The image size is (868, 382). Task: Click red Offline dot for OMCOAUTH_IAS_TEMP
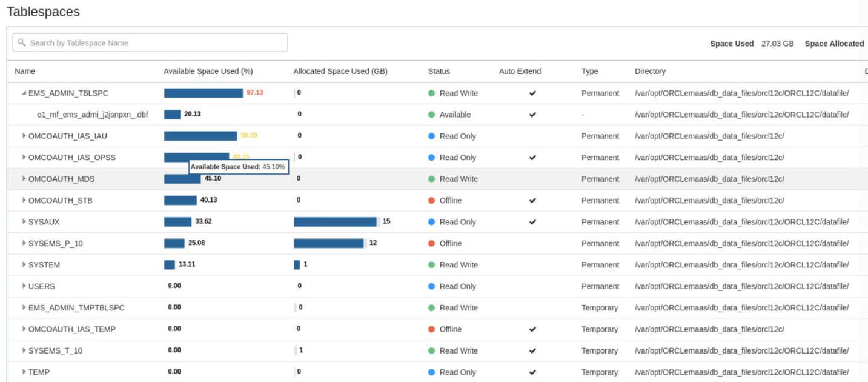(x=432, y=329)
